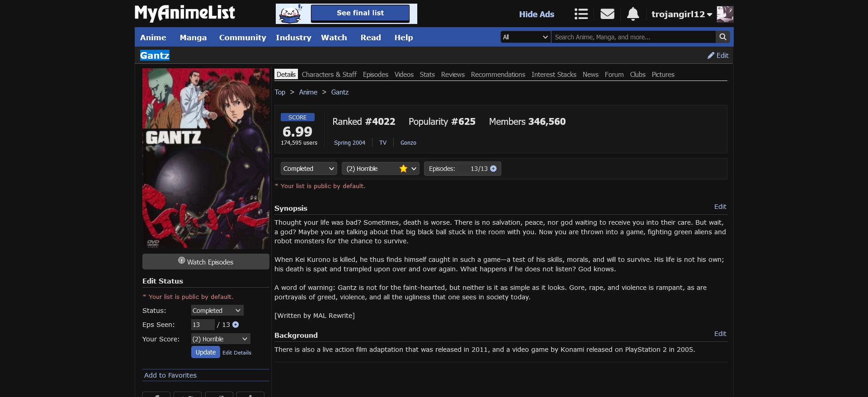Click the Top breadcrumb link
The width and height of the screenshot is (868, 397).
click(x=280, y=92)
